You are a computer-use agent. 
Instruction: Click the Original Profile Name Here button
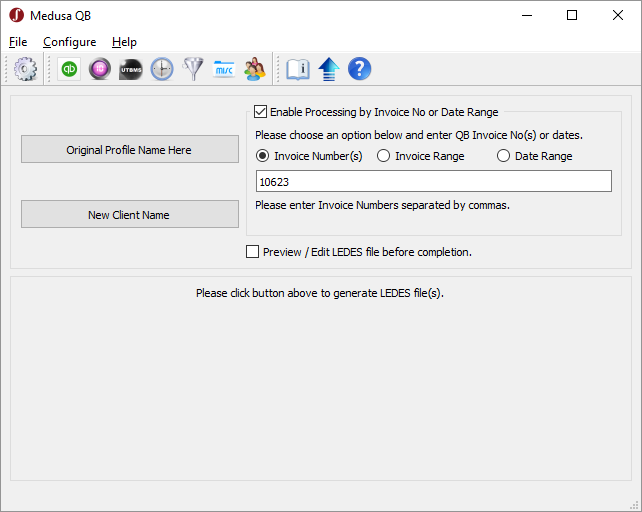click(130, 150)
